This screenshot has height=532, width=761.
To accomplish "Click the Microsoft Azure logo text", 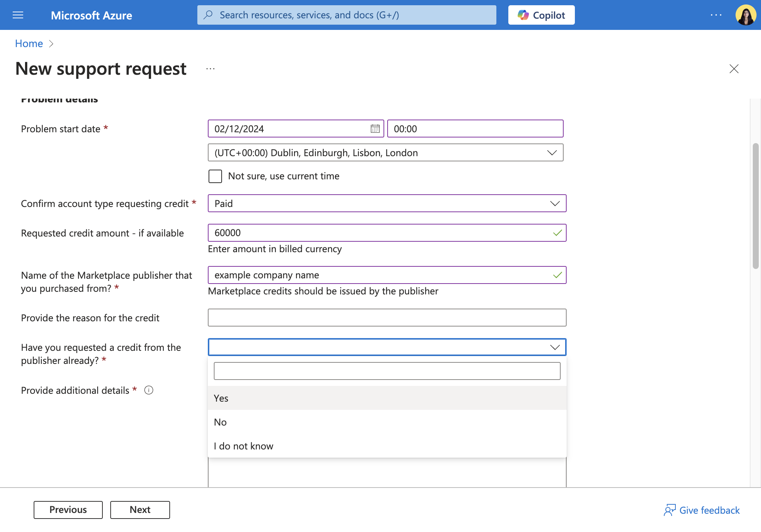I will [91, 15].
